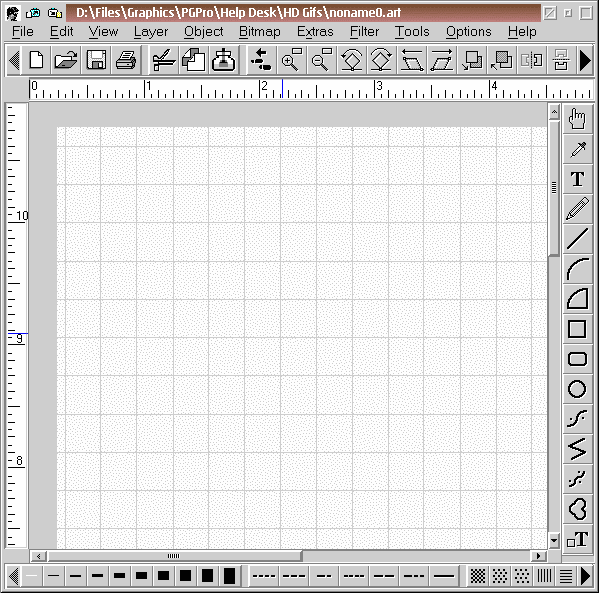This screenshot has width=599, height=593.
Task: Choose the Pencil freehand tool
Action: [577, 209]
